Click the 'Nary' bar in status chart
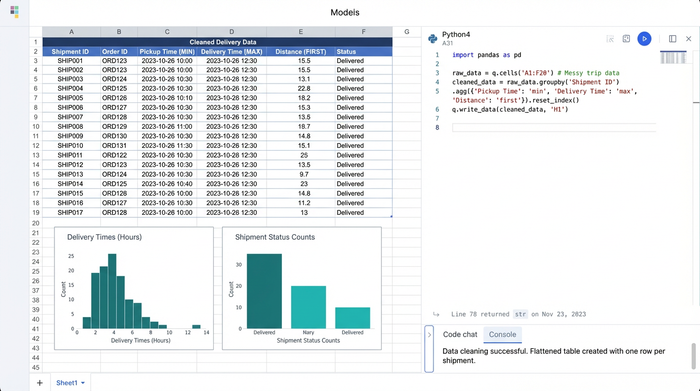Screen dimensions: 700x391 tap(308, 307)
